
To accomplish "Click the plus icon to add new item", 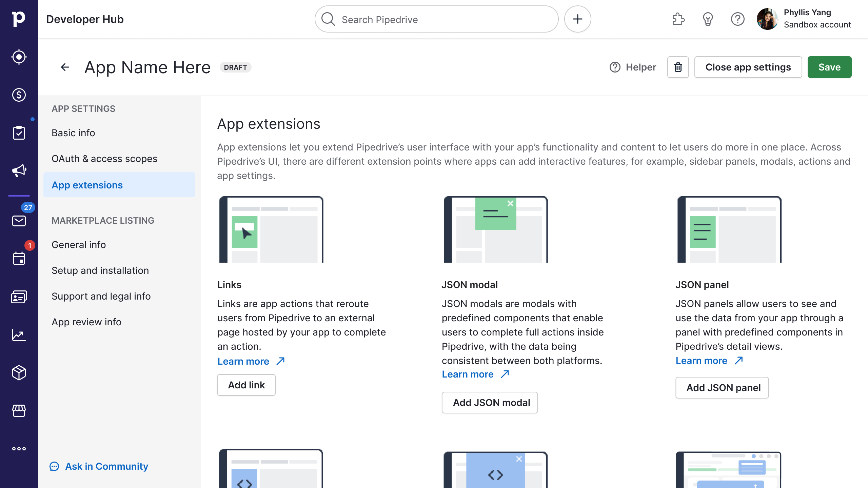I will click(577, 19).
